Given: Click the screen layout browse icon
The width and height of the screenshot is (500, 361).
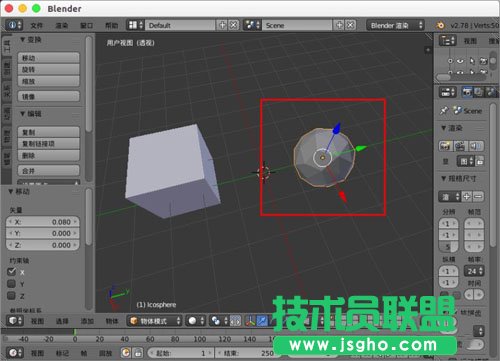Looking at the screenshot, I should [x=136, y=25].
